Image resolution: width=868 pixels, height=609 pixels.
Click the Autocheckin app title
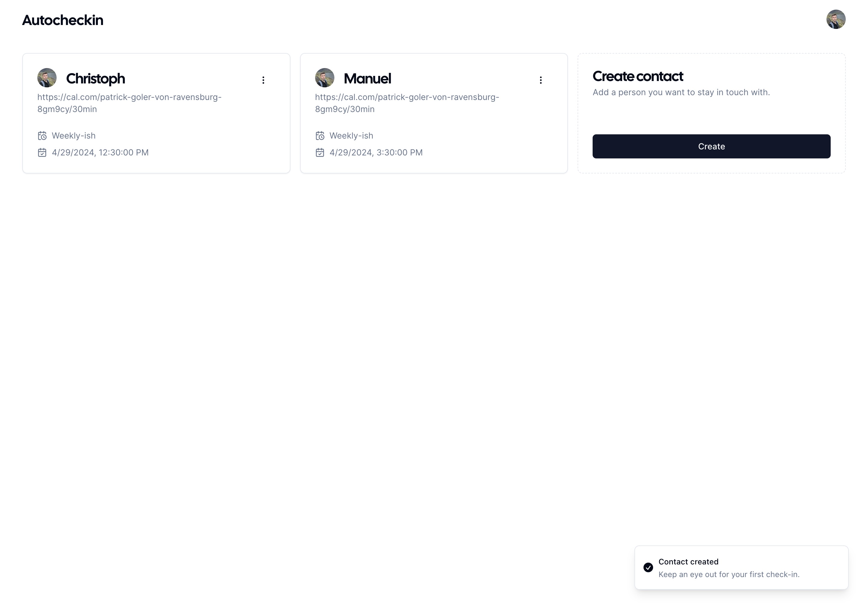[62, 20]
